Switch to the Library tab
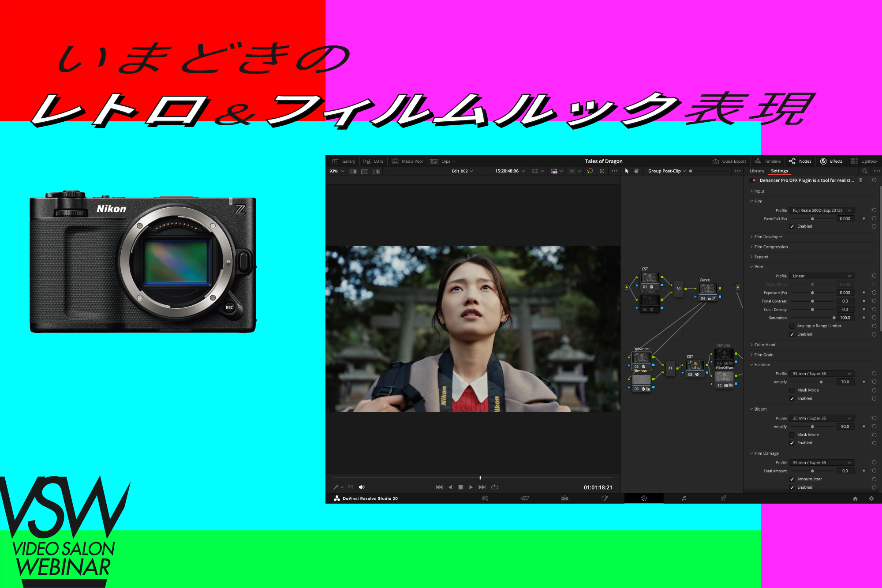882x588 pixels. pyautogui.click(x=757, y=171)
